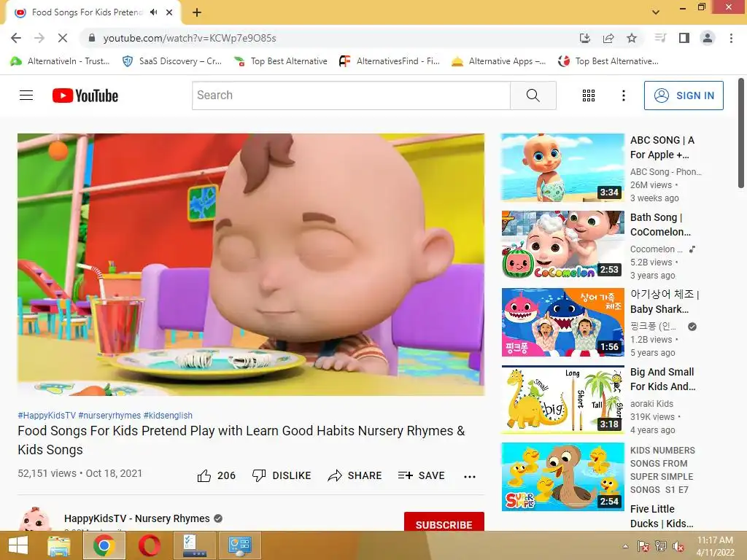The height and width of the screenshot is (560, 747).
Task: Close the Food Songs tab
Action: (169, 12)
